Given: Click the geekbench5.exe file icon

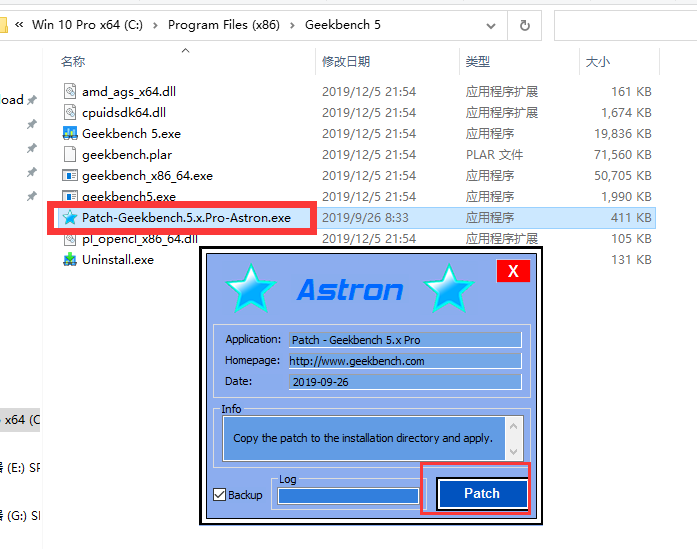Looking at the screenshot, I should [70, 196].
